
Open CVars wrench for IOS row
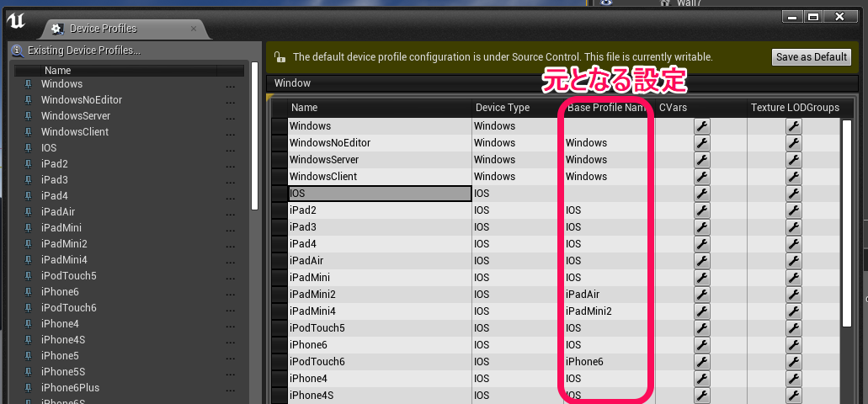pos(701,194)
